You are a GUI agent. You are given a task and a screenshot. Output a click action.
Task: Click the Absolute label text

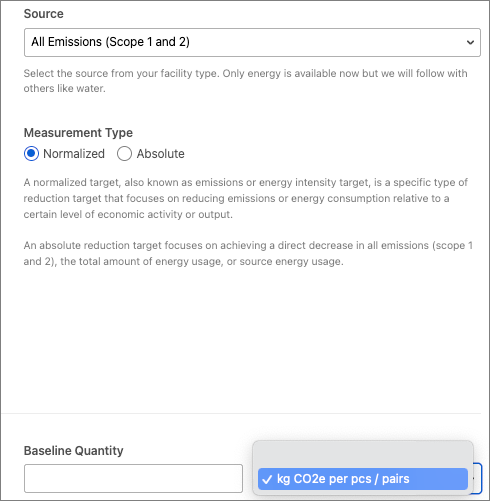click(x=160, y=154)
